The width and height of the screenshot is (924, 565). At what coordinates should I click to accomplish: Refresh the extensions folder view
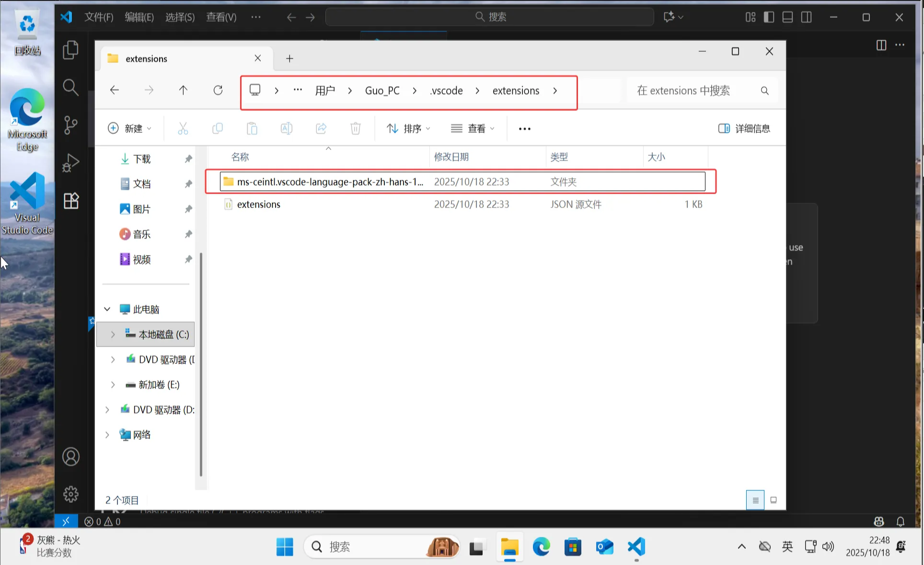218,90
